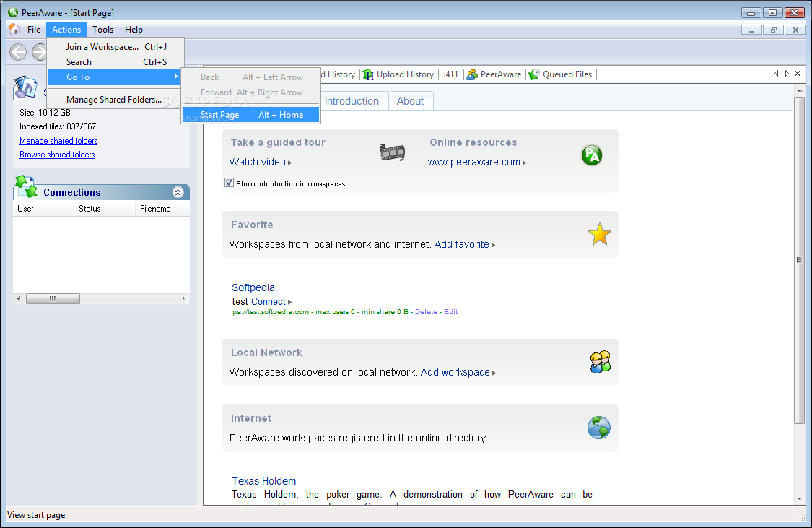The image size is (812, 528).
Task: Open the Texas Holdem workspace link
Action: [x=263, y=481]
